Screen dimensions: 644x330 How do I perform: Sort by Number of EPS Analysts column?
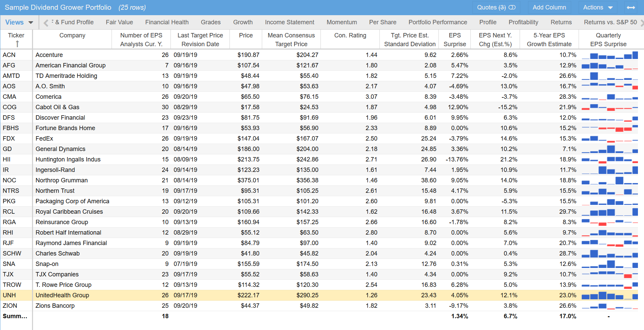[141, 40]
